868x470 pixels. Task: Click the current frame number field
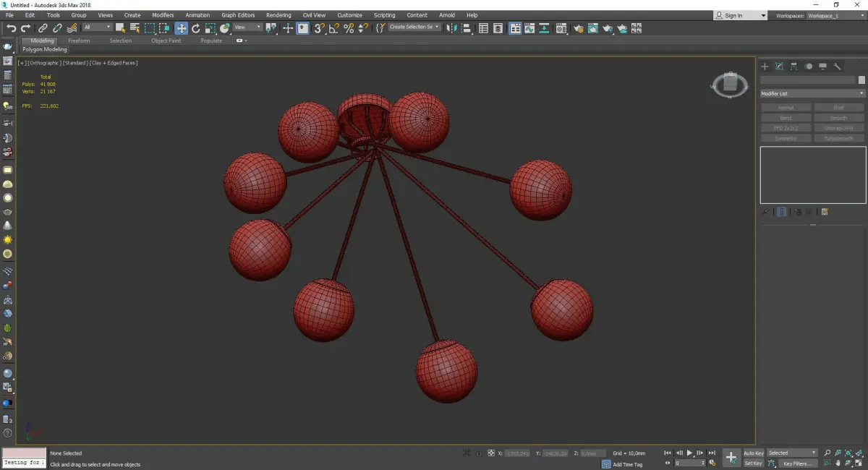tap(689, 463)
